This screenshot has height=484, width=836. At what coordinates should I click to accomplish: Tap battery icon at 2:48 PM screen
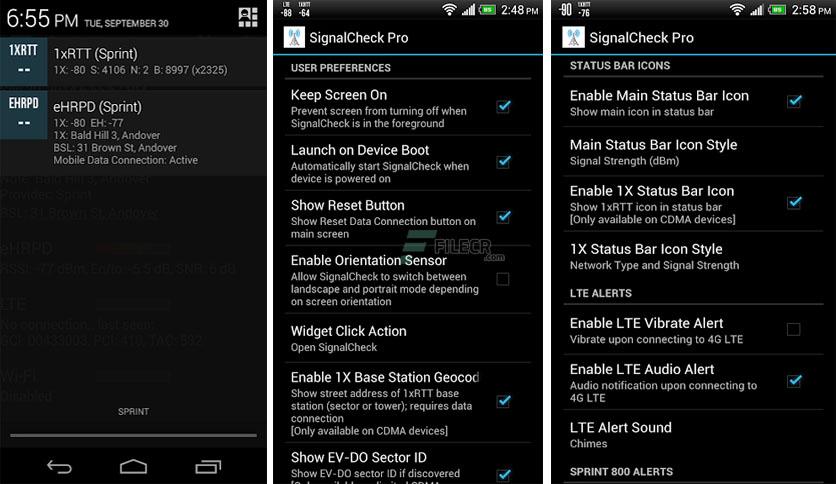(x=487, y=10)
